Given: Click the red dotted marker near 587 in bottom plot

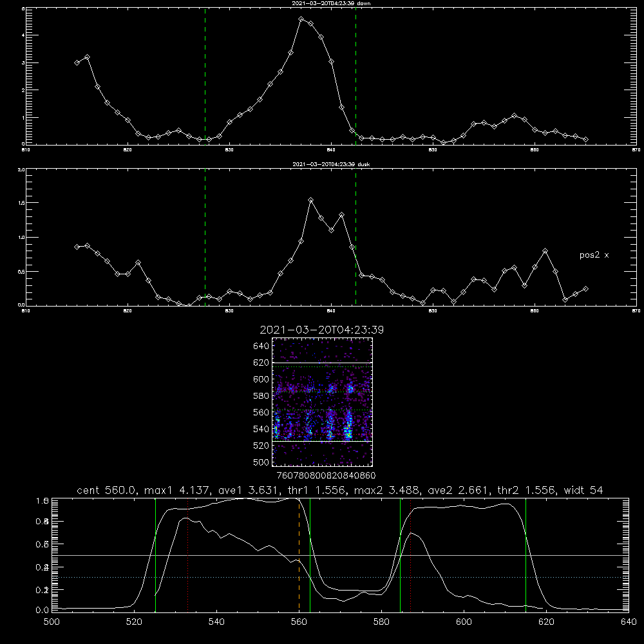Looking at the screenshot, I should pos(410,554).
